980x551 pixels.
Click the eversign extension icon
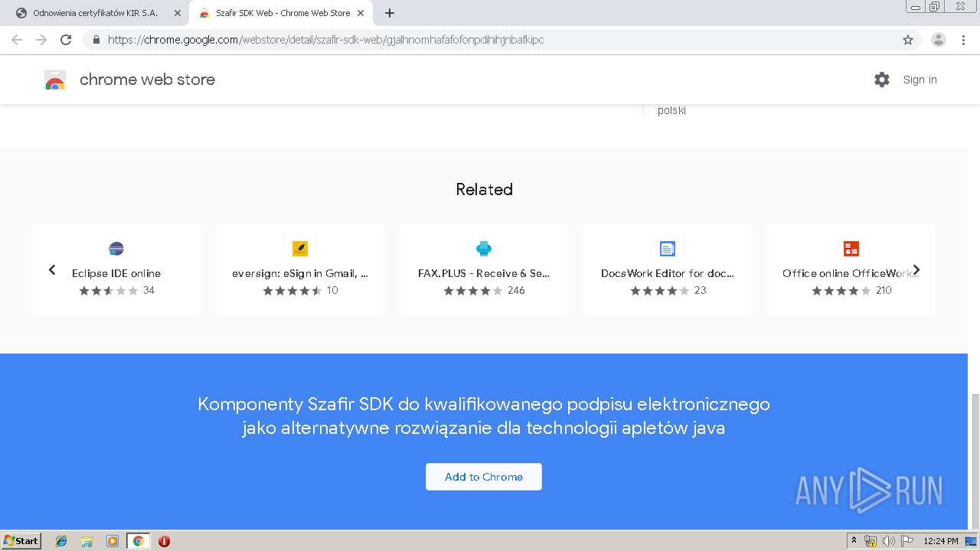(x=300, y=249)
